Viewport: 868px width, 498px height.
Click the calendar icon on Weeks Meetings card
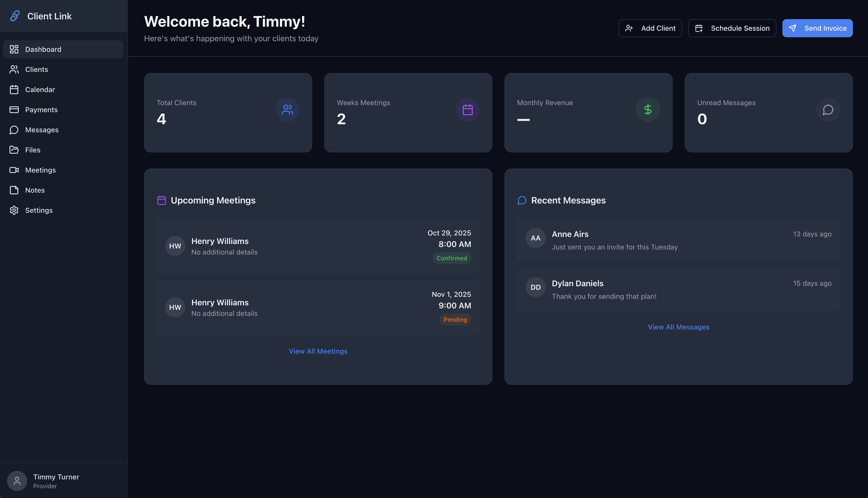pyautogui.click(x=467, y=109)
